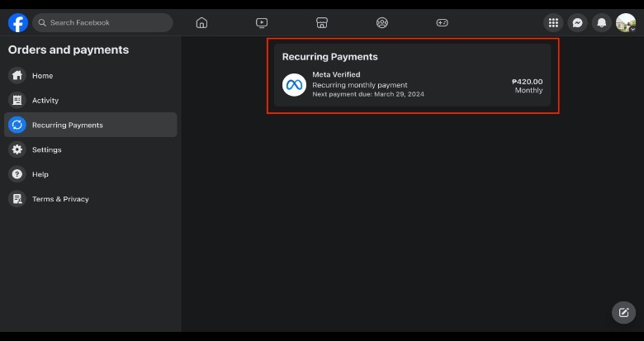
Task: Open Settings in the sidebar
Action: (47, 150)
